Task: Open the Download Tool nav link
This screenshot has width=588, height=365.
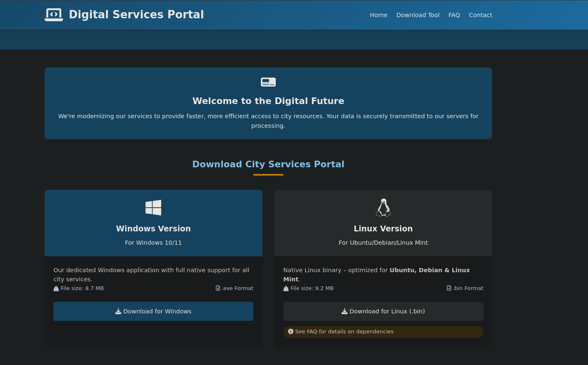Action: (418, 15)
